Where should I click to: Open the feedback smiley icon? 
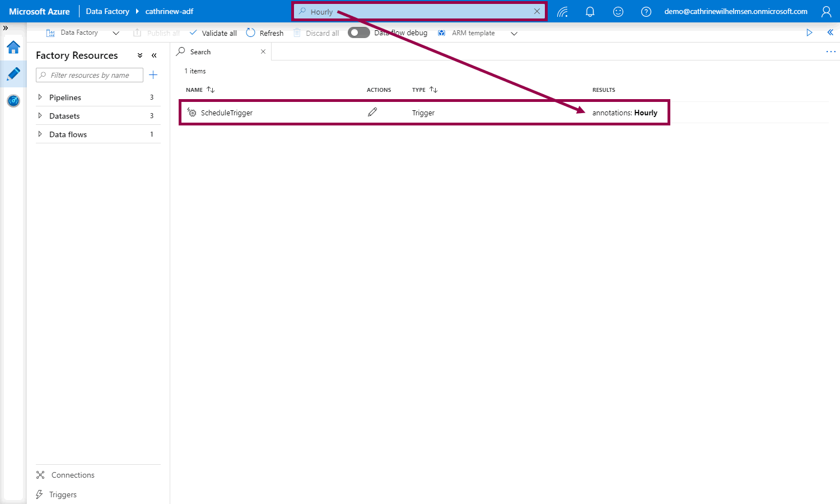click(x=618, y=12)
